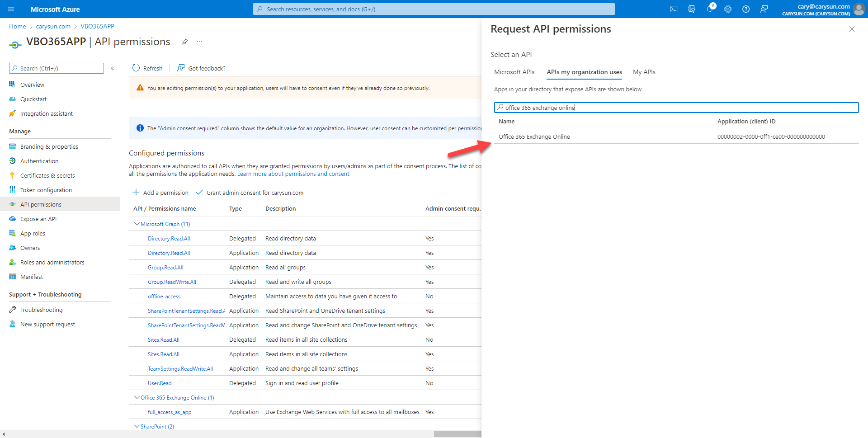Open Cloud Shell from the top bar

674,9
